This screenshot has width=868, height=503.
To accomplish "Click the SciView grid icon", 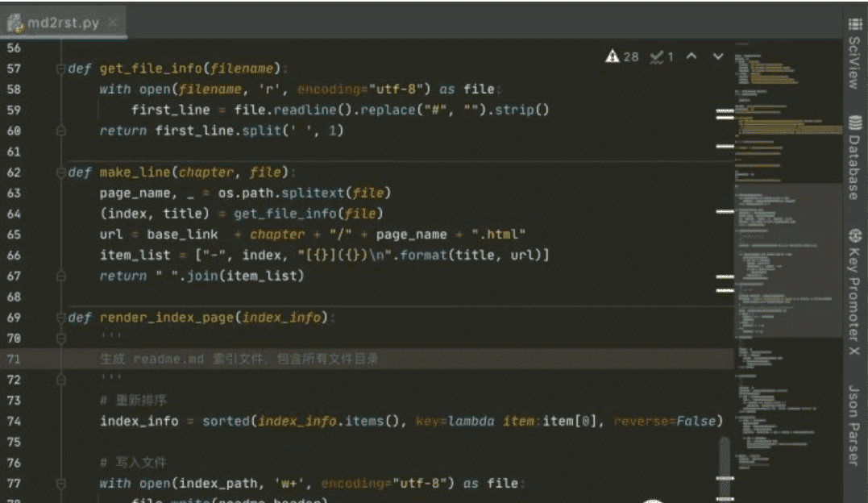I will pyautogui.click(x=855, y=24).
